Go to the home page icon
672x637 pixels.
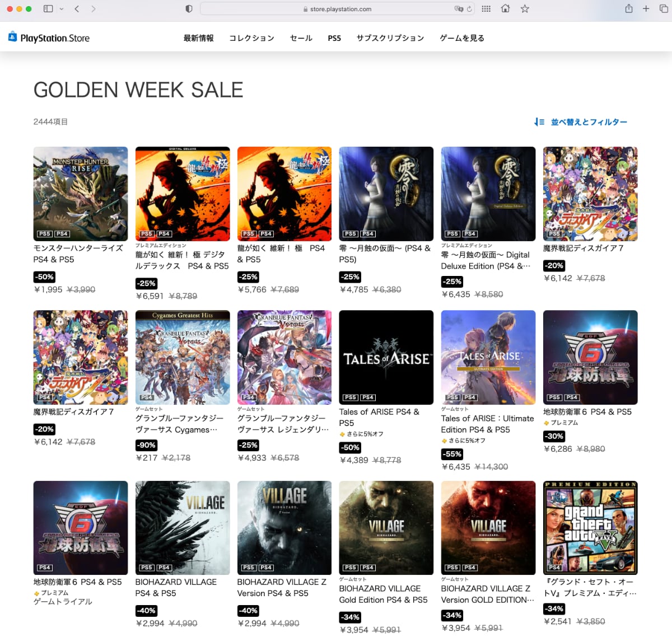505,9
